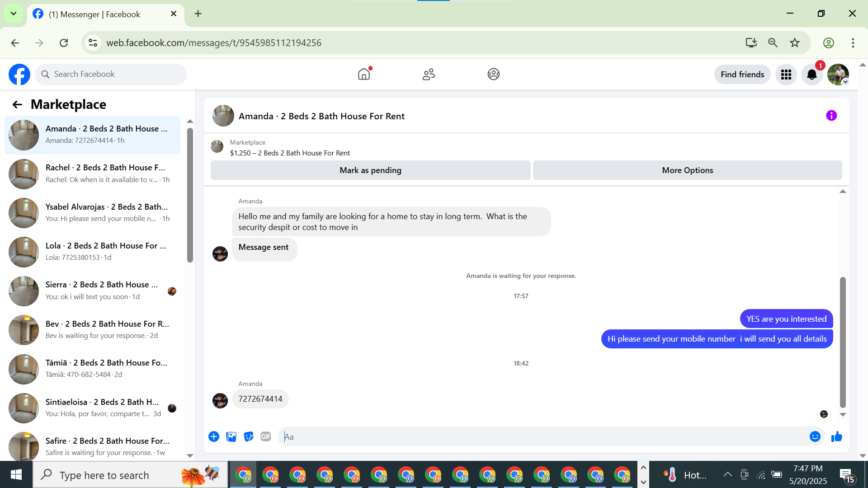
Task: Open the conversation information icon
Action: click(831, 116)
